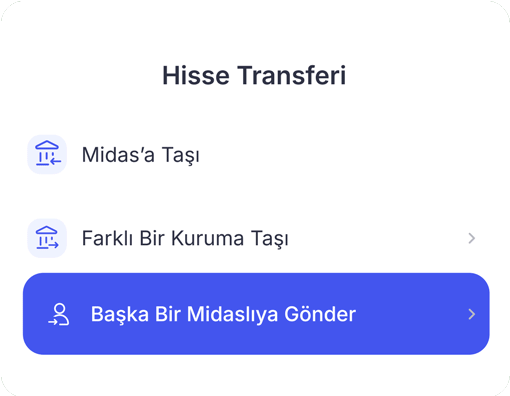Click the 'Kuruma' word in second row
The image size is (510, 396).
208,238
